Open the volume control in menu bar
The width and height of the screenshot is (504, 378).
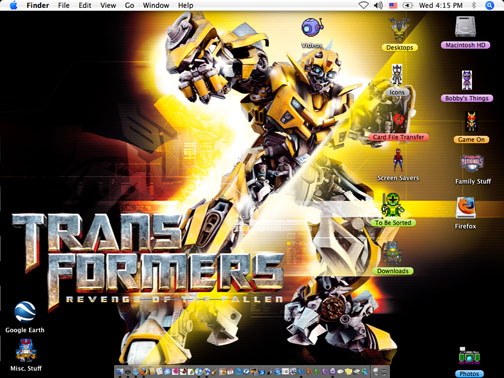pos(378,5)
